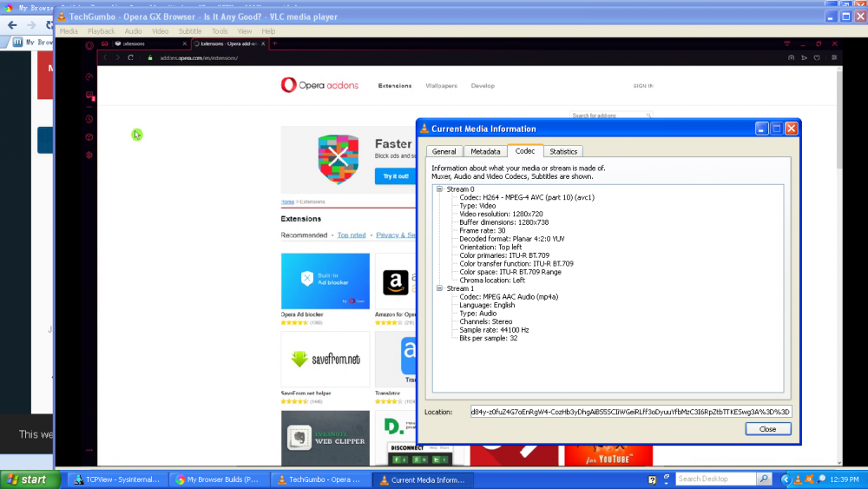Open the Tools menu in VLC

coord(220,31)
